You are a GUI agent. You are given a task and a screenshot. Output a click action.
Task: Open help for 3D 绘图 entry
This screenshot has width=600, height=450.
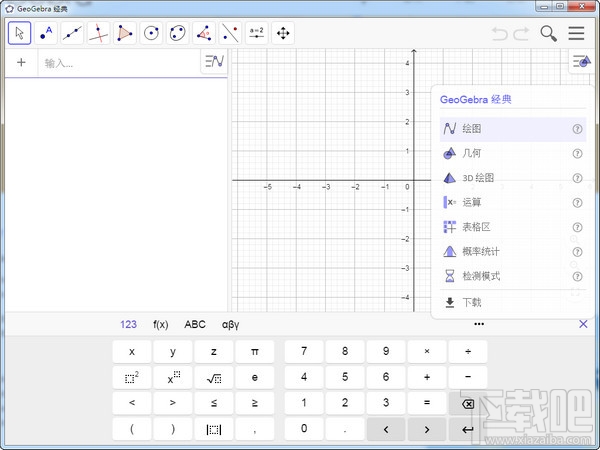point(577,178)
